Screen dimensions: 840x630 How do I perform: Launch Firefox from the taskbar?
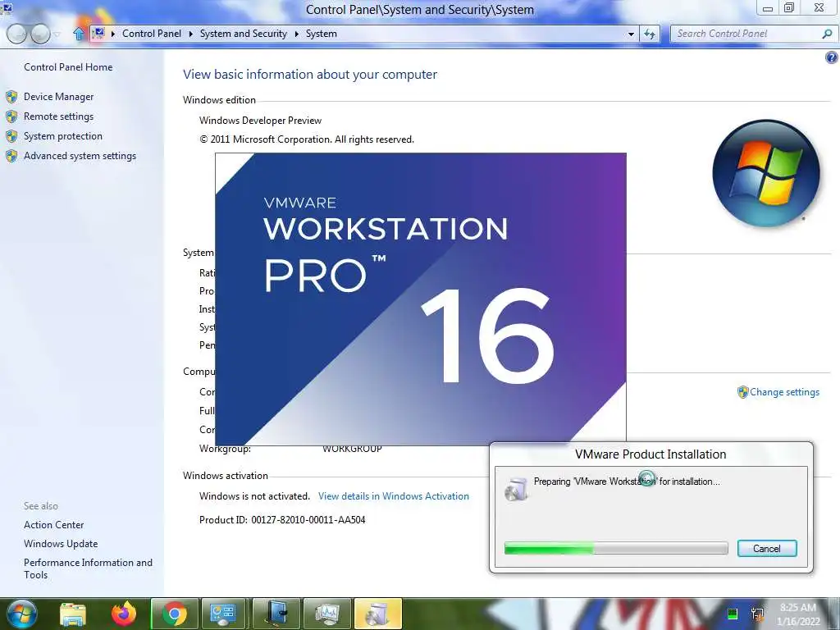pyautogui.click(x=123, y=614)
